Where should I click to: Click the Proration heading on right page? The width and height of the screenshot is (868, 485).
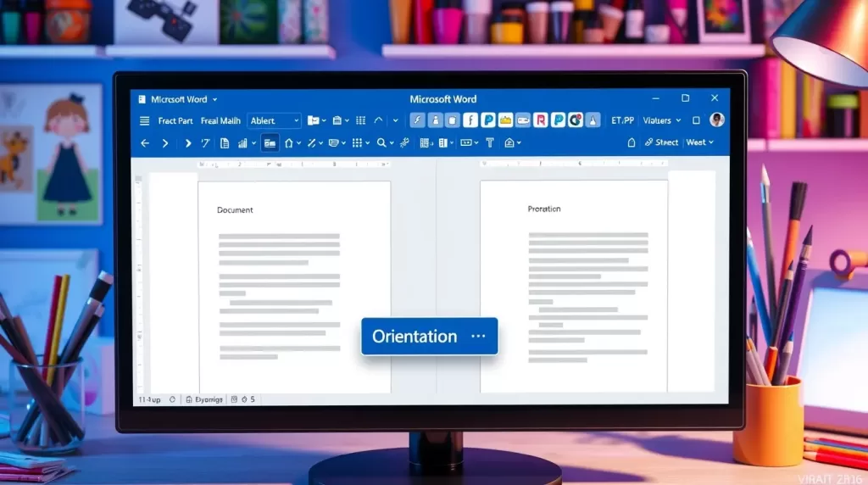(x=544, y=209)
